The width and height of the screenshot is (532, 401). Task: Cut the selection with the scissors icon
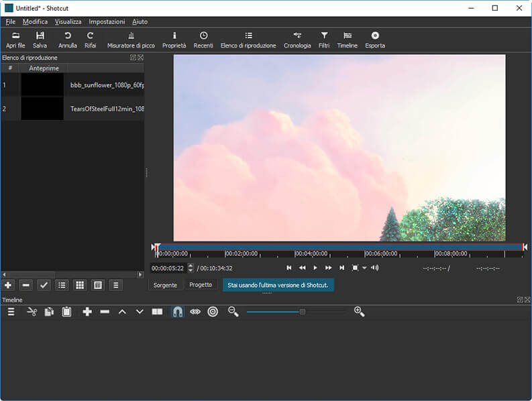point(32,312)
